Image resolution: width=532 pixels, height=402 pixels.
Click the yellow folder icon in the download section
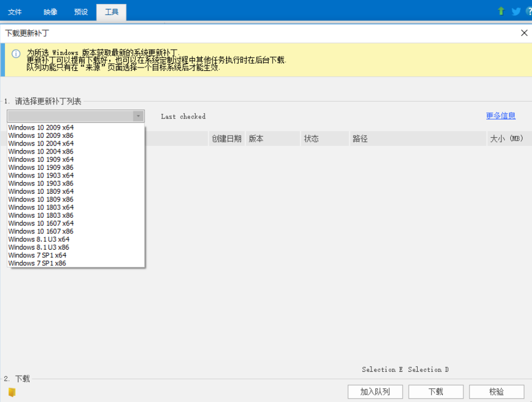tap(12, 392)
